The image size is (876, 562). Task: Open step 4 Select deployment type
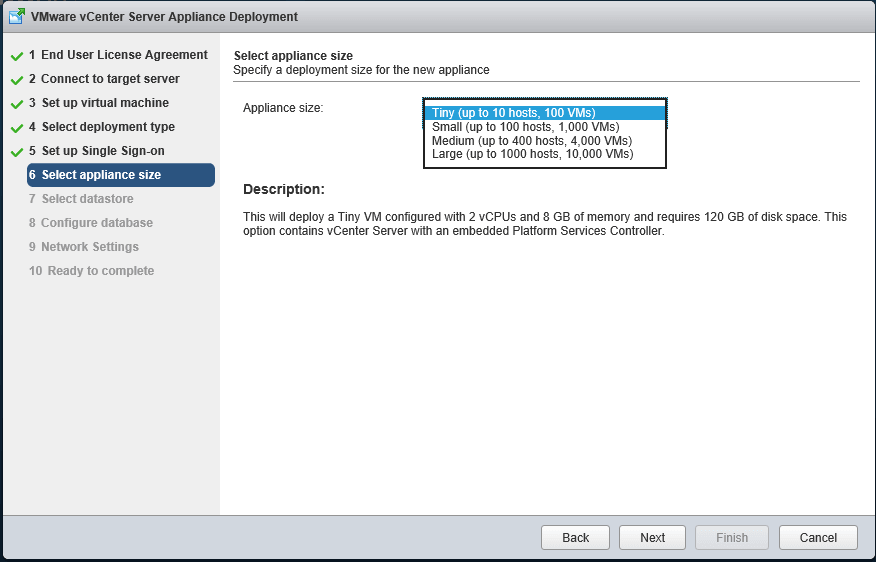[x=102, y=127]
